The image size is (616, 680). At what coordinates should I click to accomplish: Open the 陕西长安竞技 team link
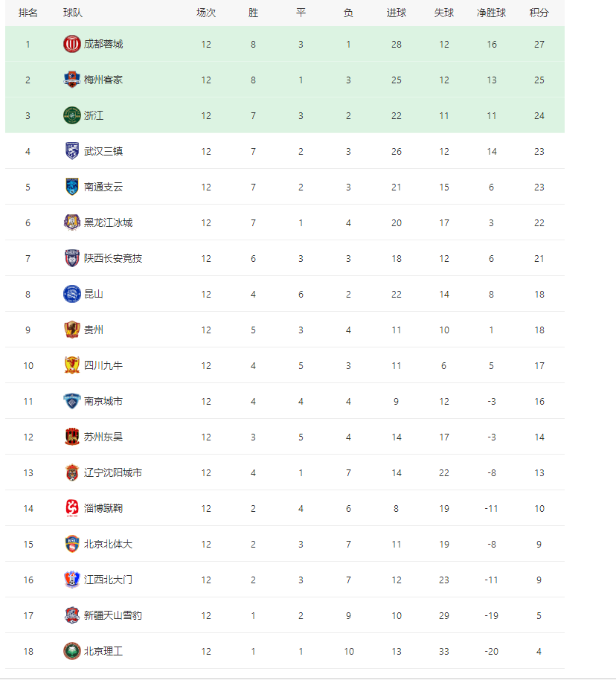click(113, 258)
